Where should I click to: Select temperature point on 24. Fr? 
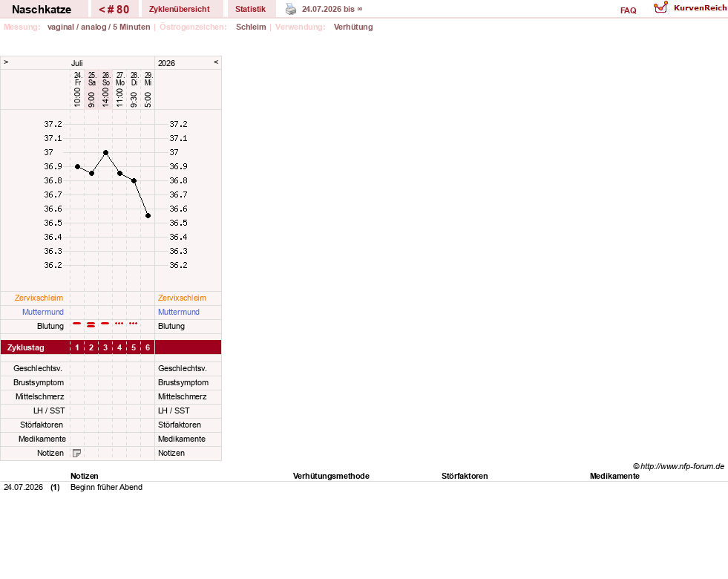[77, 167]
